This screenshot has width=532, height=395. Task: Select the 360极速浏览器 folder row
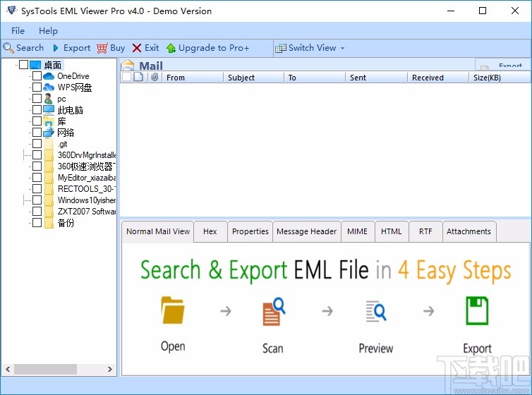point(87,166)
